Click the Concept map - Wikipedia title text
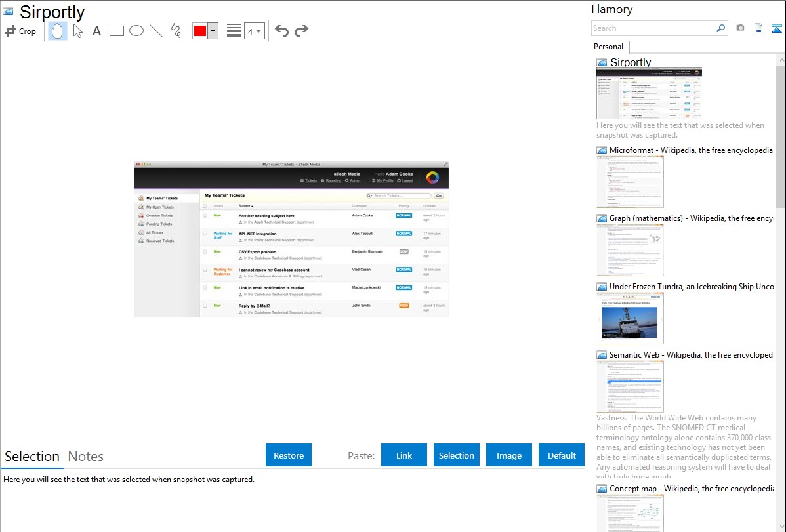The height and width of the screenshot is (532, 786). click(x=691, y=488)
